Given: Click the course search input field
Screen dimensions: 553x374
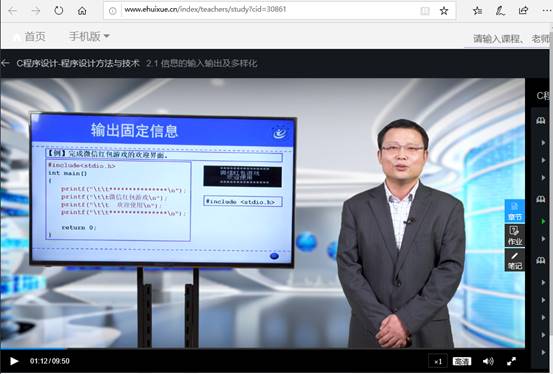Looking at the screenshot, I should (511, 38).
